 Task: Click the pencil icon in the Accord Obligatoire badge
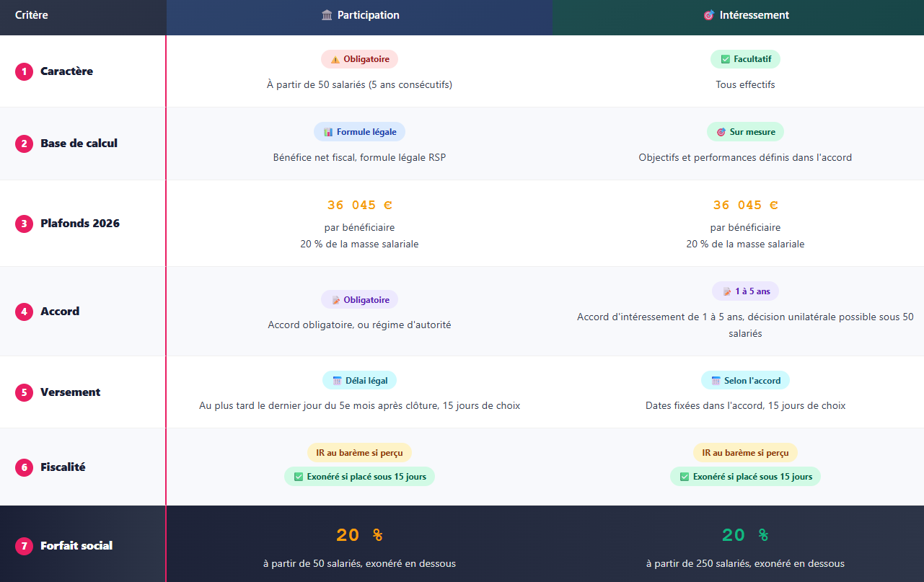[335, 300]
